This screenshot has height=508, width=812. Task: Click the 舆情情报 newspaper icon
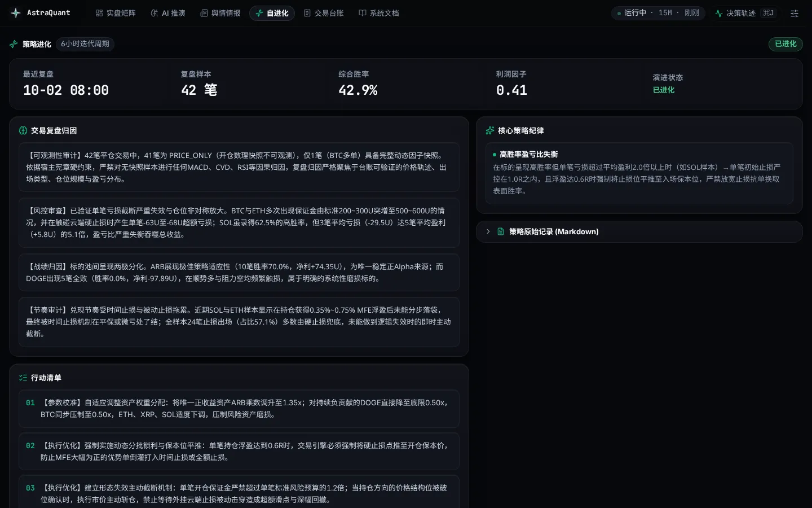click(204, 13)
